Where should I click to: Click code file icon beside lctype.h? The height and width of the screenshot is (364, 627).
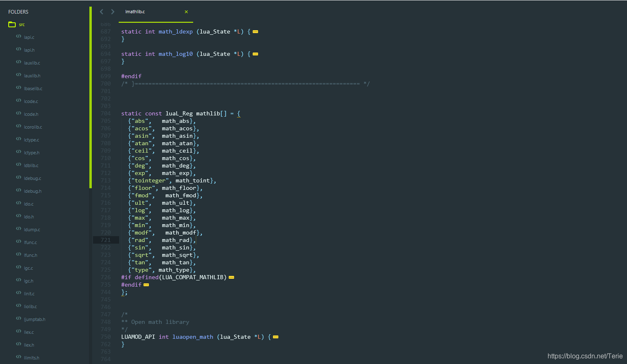19,152
